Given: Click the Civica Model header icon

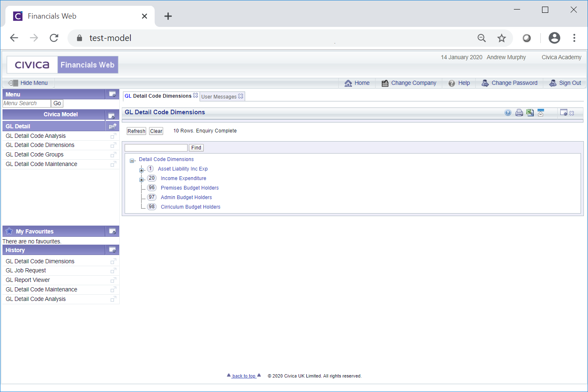Looking at the screenshot, I should (111, 115).
